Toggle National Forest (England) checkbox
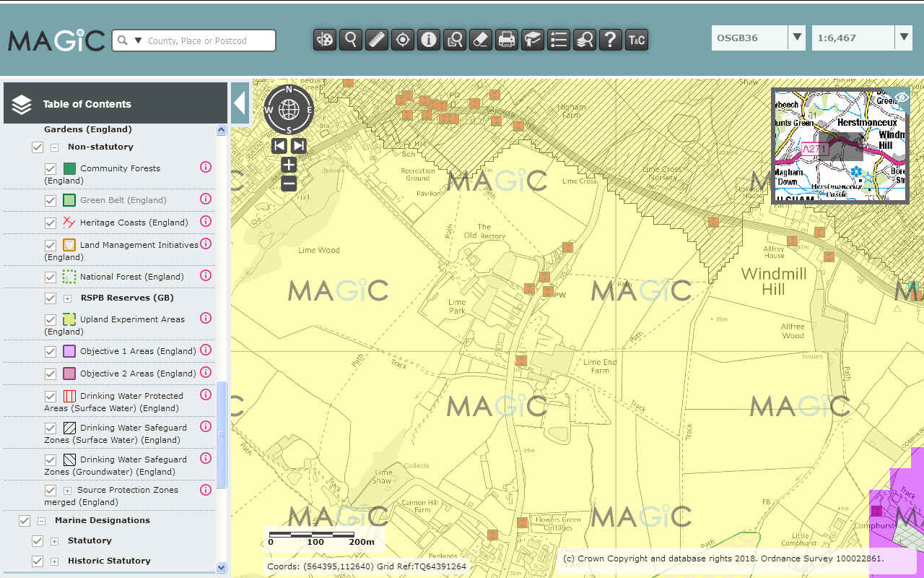924x578 pixels. pyautogui.click(x=51, y=277)
